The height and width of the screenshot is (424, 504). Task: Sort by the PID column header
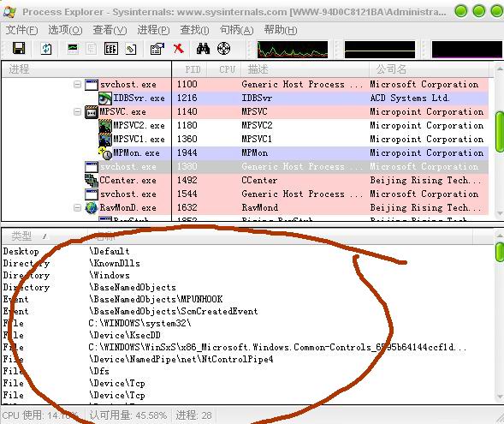[190, 69]
